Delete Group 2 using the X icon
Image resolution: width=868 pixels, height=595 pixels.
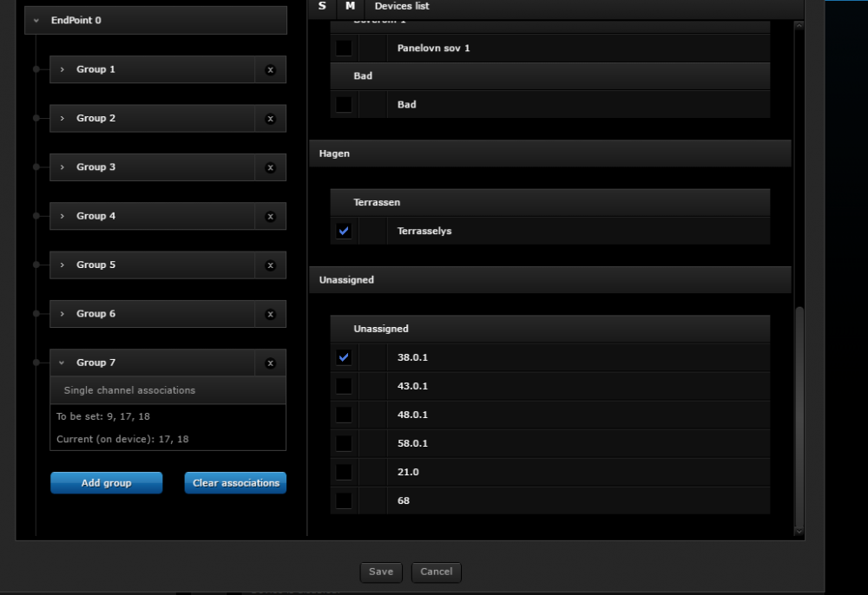[270, 119]
